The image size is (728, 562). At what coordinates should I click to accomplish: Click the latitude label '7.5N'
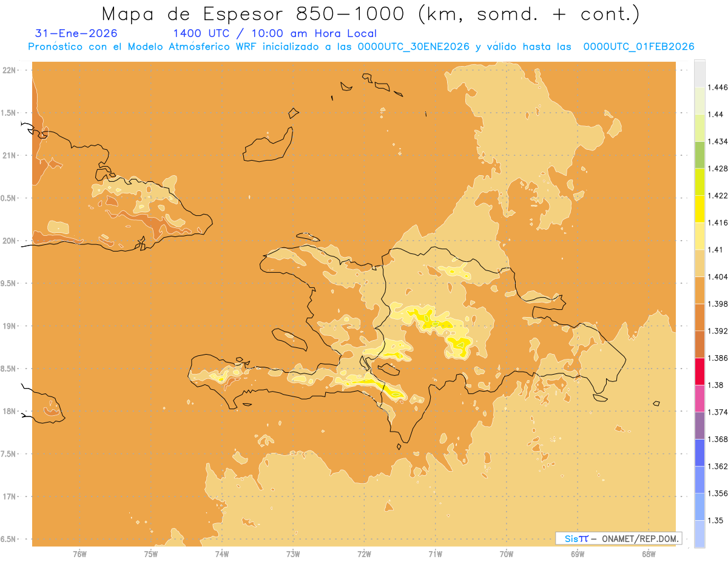(x=8, y=454)
